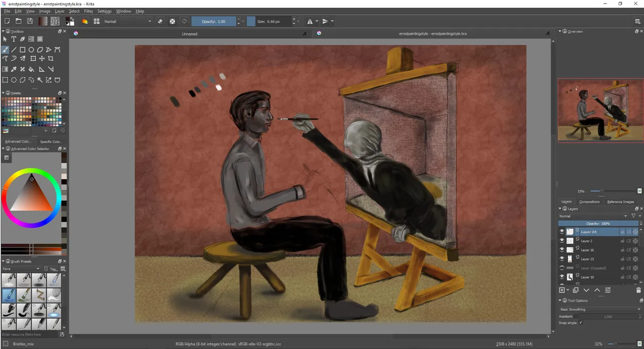Screen dimensions: 644x349
Task: Switch to the Unnamed document tab
Action: point(190,34)
